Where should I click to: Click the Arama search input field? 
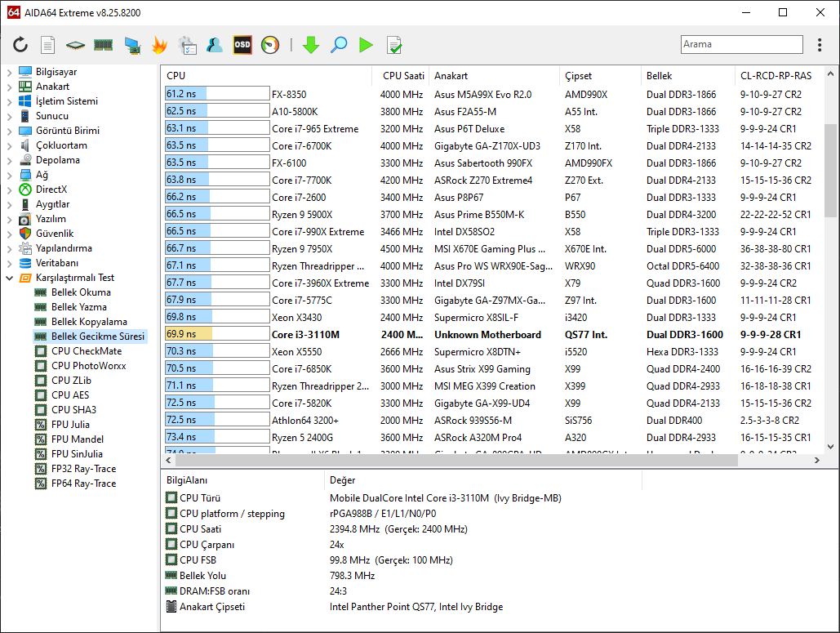741,44
